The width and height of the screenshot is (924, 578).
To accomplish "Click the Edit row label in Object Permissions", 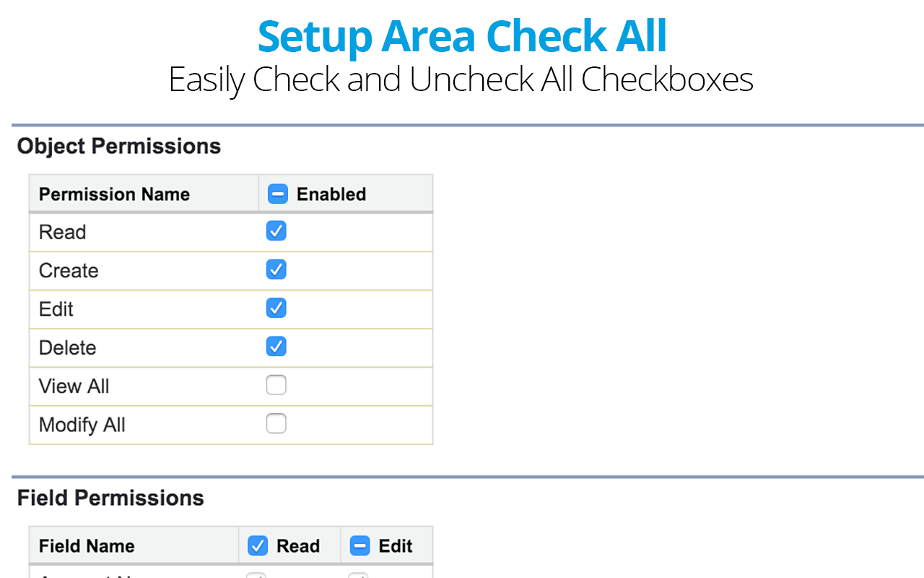I will [x=56, y=309].
